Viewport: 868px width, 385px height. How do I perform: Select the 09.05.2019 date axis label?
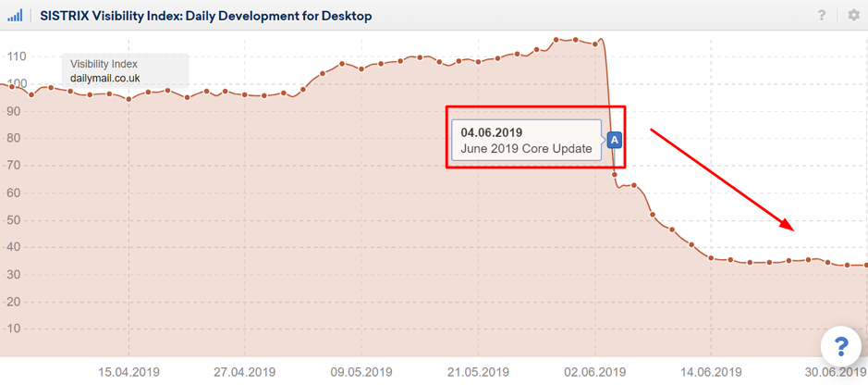pos(360,372)
